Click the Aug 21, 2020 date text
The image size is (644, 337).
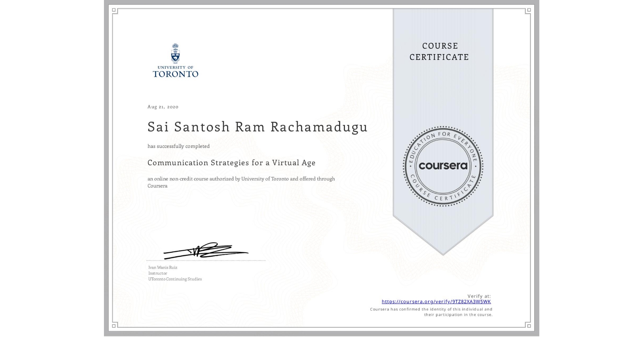pos(162,107)
